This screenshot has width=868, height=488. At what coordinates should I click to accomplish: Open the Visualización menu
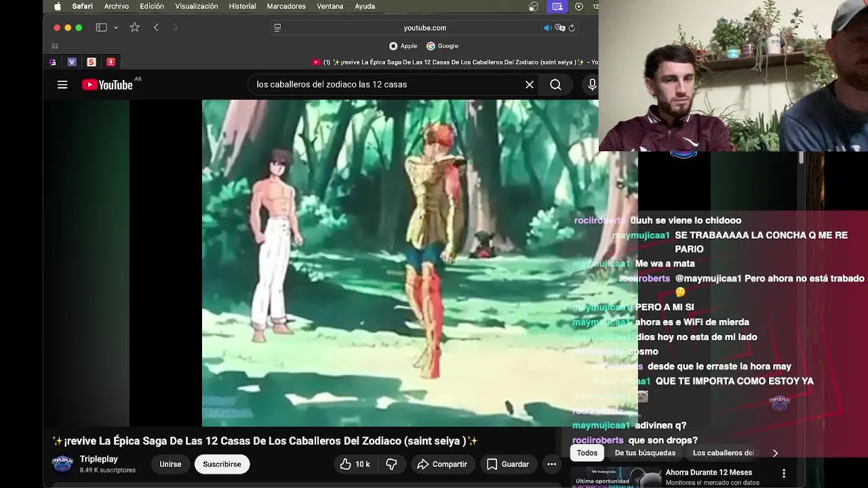point(197,6)
